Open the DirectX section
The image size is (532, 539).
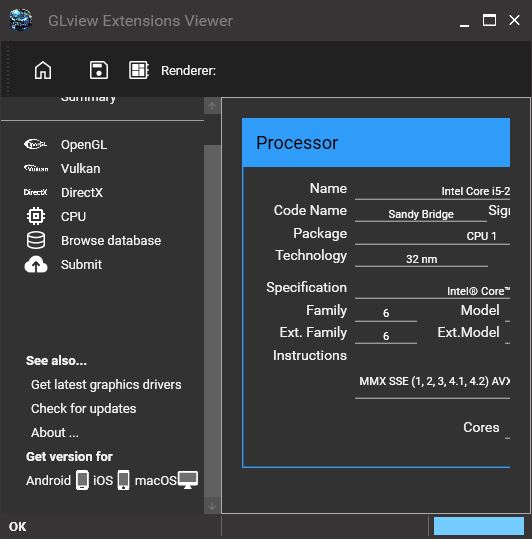point(82,192)
